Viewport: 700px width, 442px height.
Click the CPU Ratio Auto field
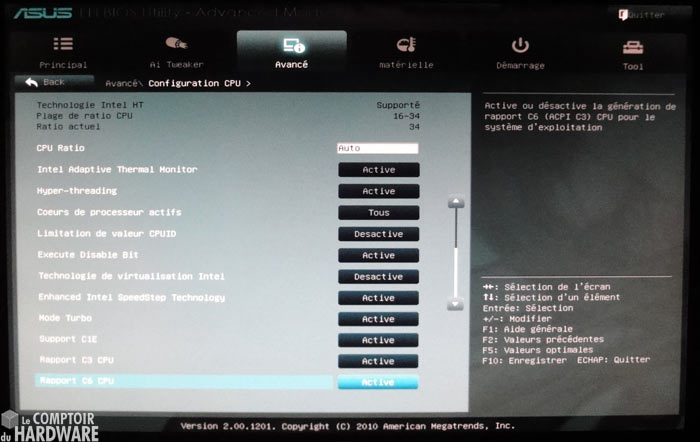click(377, 148)
